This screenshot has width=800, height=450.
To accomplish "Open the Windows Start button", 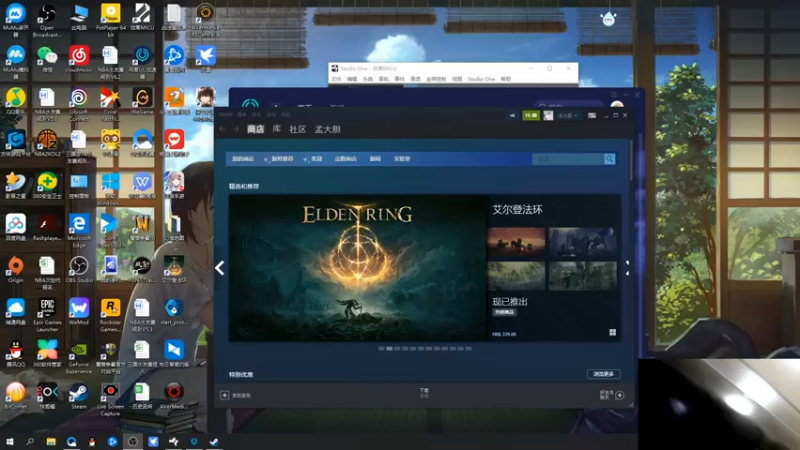I will [x=9, y=441].
